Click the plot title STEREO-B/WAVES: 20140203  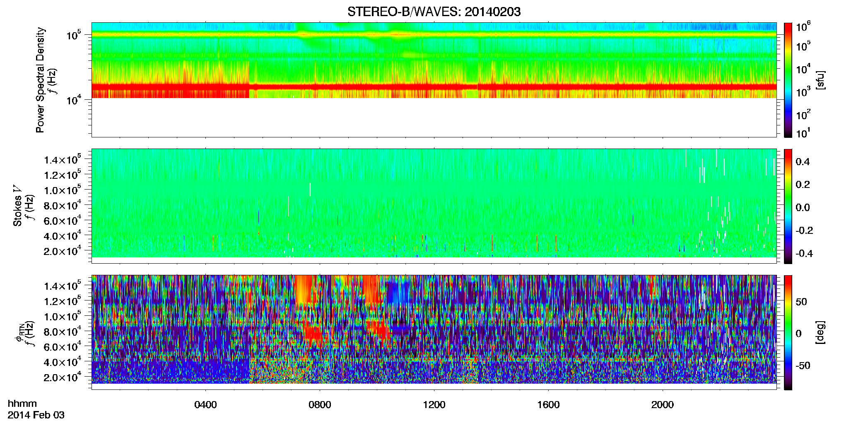434,12
